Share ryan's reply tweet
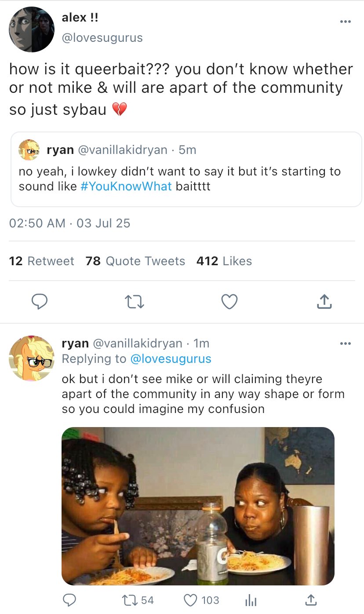Viewport: 364px width, 614px height. point(310,600)
